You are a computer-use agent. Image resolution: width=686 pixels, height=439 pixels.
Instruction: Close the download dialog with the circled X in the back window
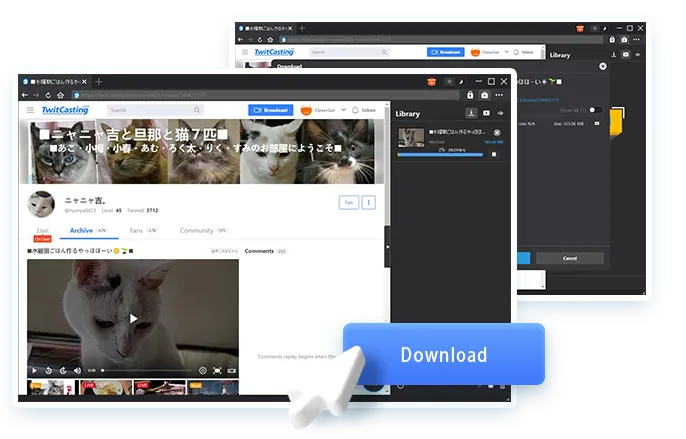(603, 66)
